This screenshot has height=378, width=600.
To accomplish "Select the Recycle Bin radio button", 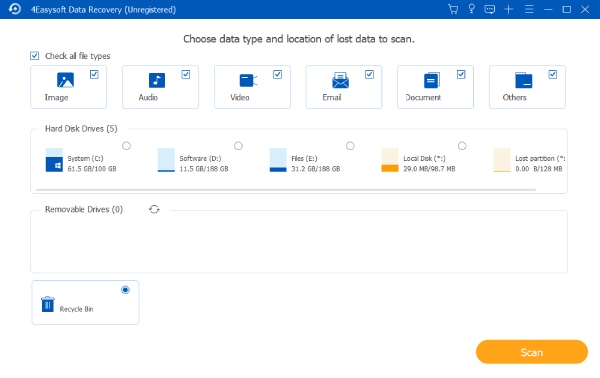I will coord(125,290).
